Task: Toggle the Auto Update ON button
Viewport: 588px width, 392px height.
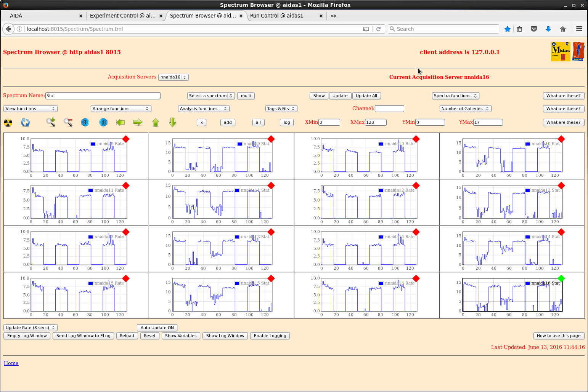Action: pyautogui.click(x=157, y=328)
